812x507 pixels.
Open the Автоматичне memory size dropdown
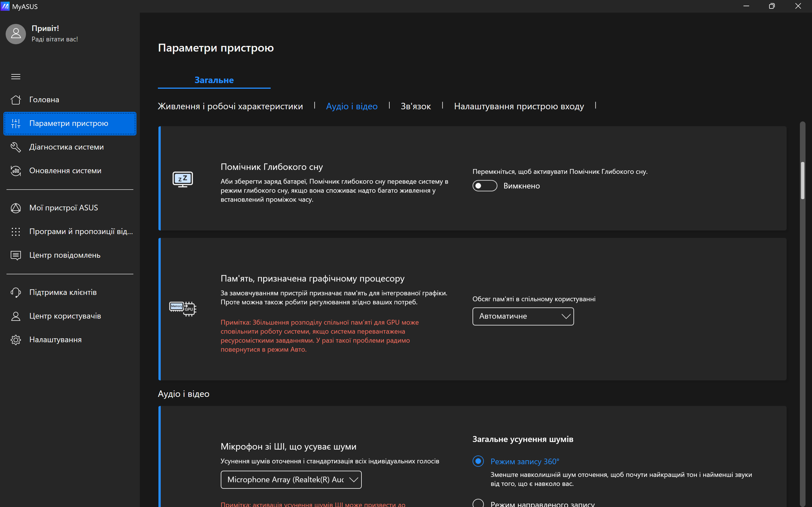523,316
